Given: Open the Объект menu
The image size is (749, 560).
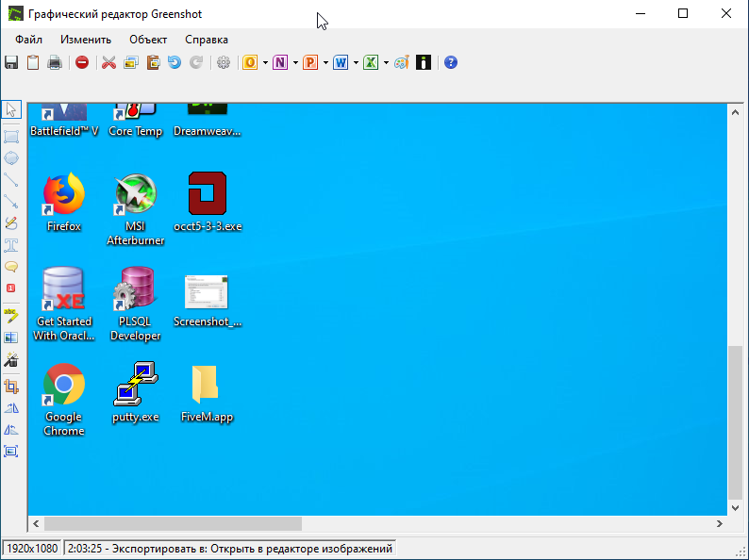Looking at the screenshot, I should coord(148,40).
